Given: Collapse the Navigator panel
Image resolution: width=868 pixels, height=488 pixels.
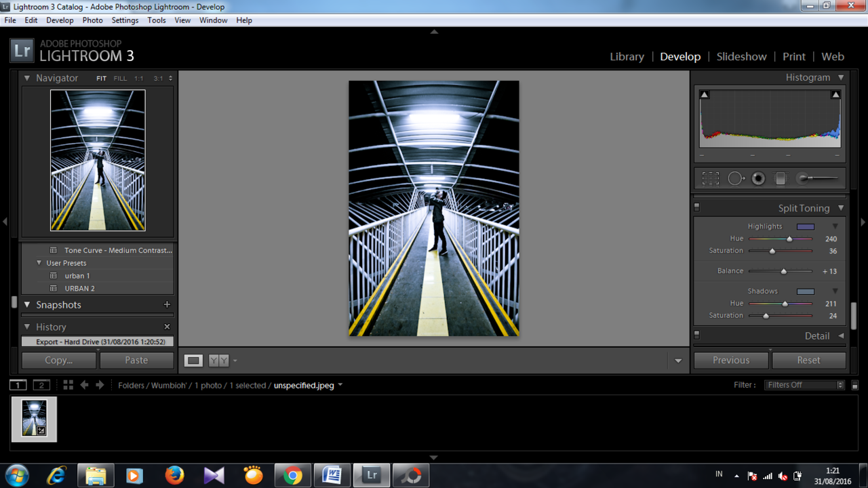Looking at the screenshot, I should point(27,78).
